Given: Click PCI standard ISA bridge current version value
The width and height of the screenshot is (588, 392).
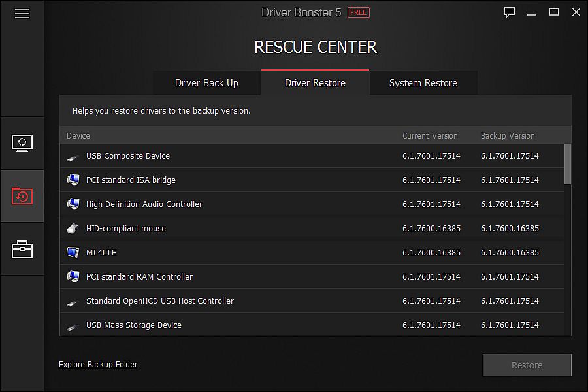Looking at the screenshot, I should click(x=431, y=180).
